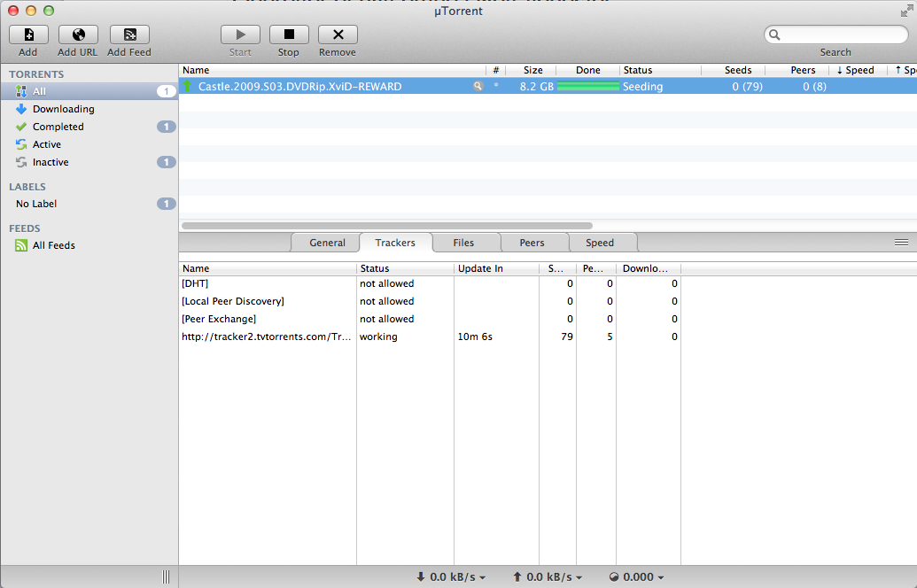Enter full screen with the window arrows icon
The width and height of the screenshot is (917, 588).
[x=906, y=11]
